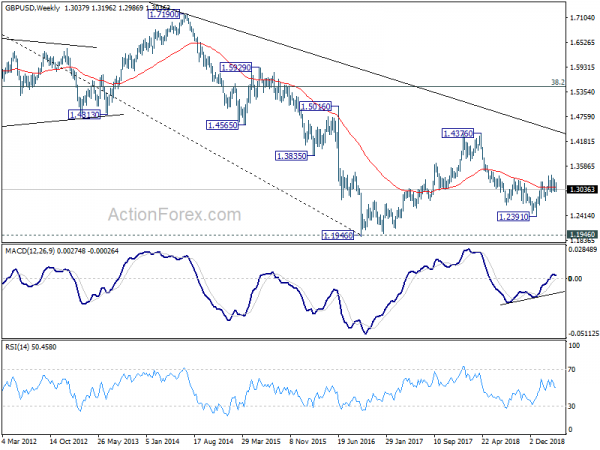
Task: Click the 17 Aug 2014 date label
Action: tap(214, 441)
